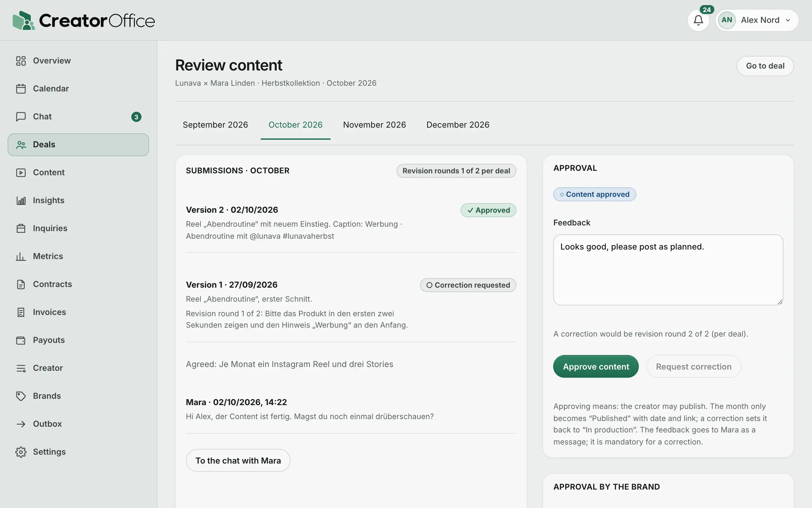Viewport: 812px width, 508px height.
Task: Select the October 2026 tab
Action: 295,125
